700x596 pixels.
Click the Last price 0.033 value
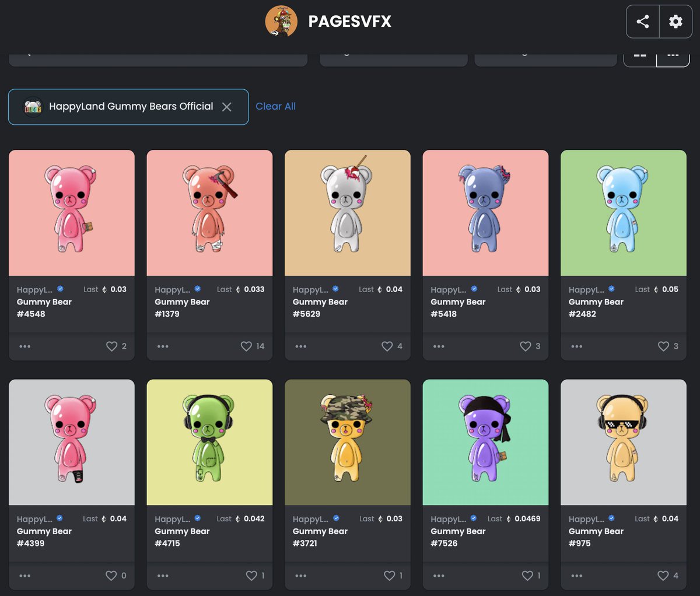click(254, 289)
